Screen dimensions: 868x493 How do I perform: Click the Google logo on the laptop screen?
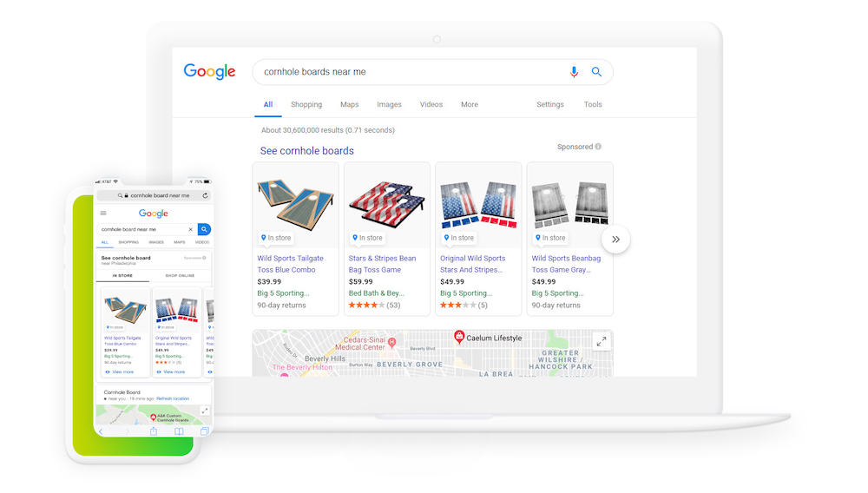click(209, 71)
